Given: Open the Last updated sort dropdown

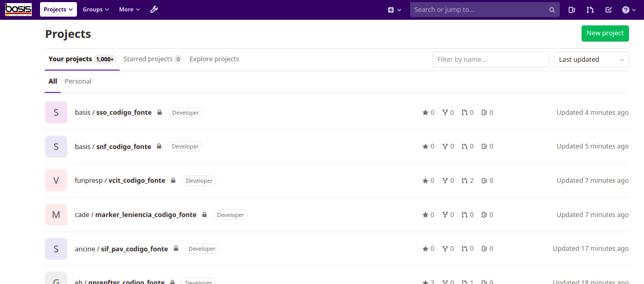Looking at the screenshot, I should click(591, 60).
